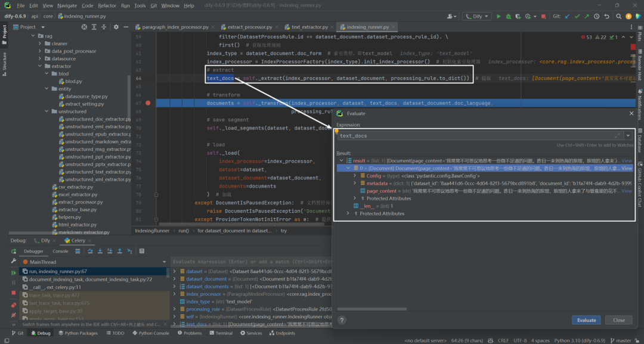Click the Evaluate button

586,320
